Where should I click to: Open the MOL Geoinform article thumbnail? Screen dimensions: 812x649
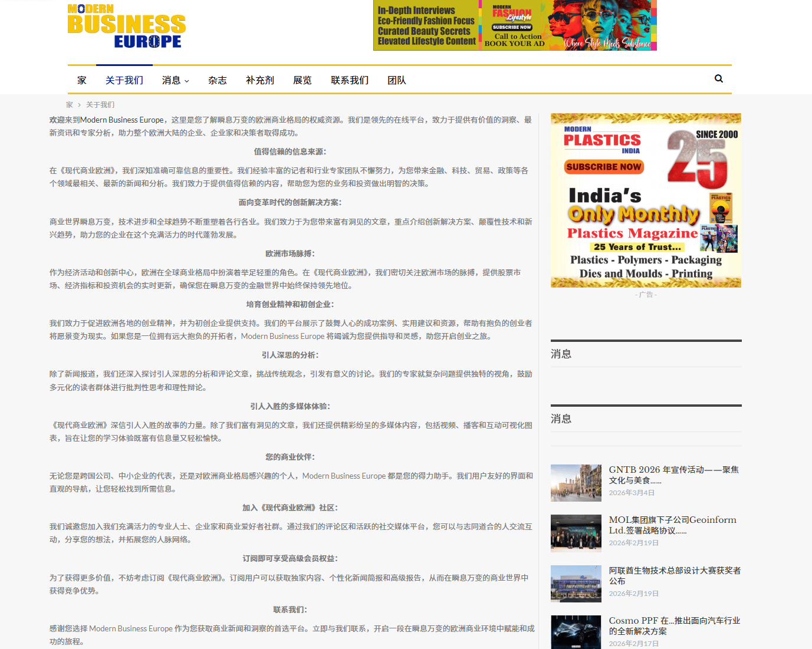point(576,533)
